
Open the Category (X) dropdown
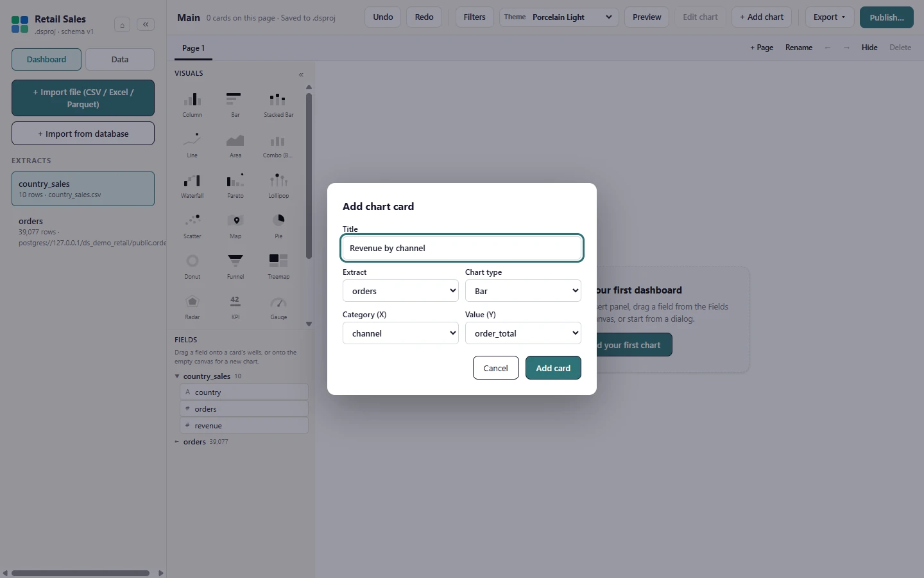tap(400, 333)
